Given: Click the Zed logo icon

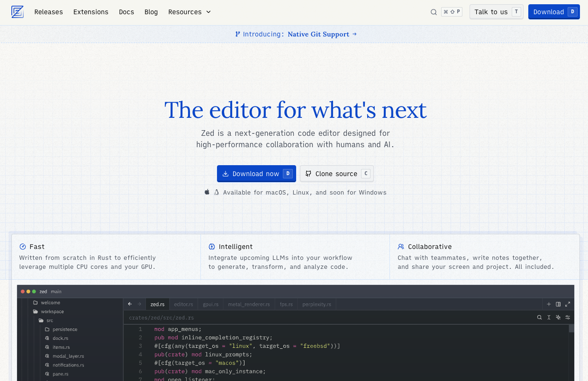Looking at the screenshot, I should click(x=18, y=12).
